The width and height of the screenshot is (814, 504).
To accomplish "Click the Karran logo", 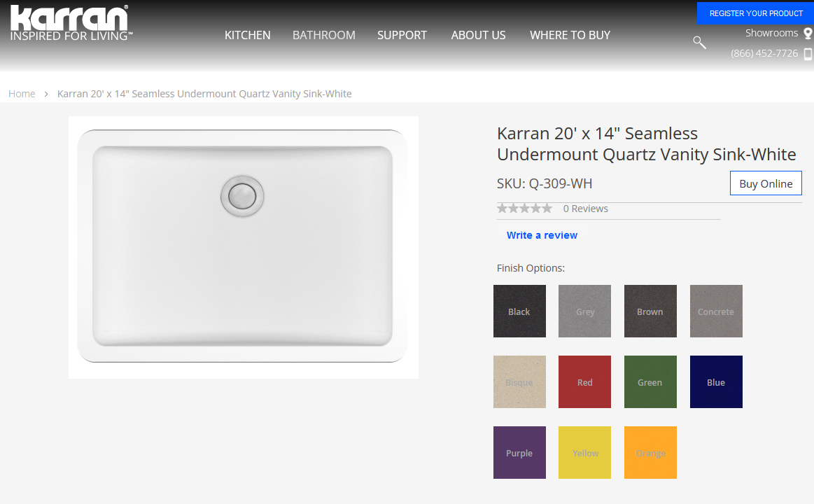I will 71,23.
